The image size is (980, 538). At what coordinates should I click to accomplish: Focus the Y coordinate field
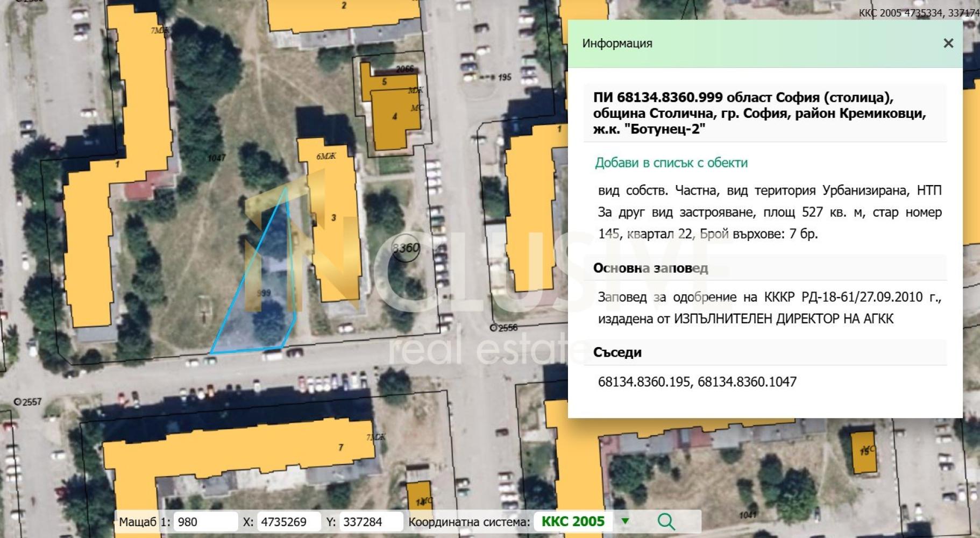tap(371, 521)
